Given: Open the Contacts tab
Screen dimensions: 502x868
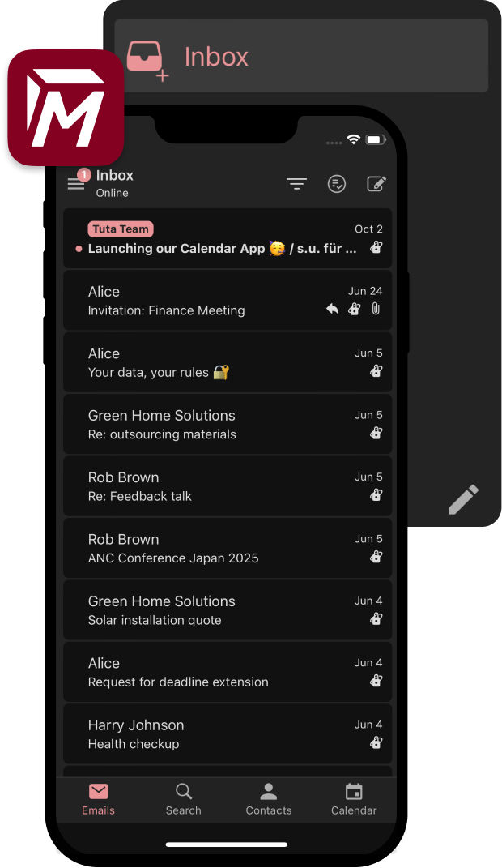Looking at the screenshot, I should (x=269, y=799).
